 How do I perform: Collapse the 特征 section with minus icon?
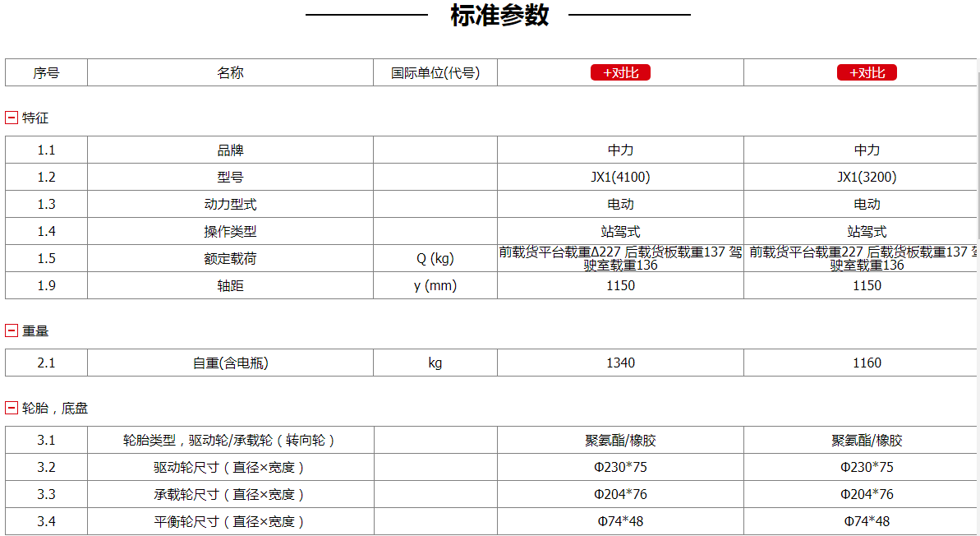pyautogui.click(x=12, y=118)
